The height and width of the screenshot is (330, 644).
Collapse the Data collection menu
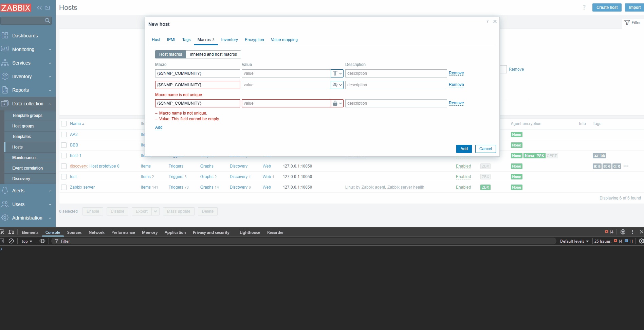pos(50,104)
